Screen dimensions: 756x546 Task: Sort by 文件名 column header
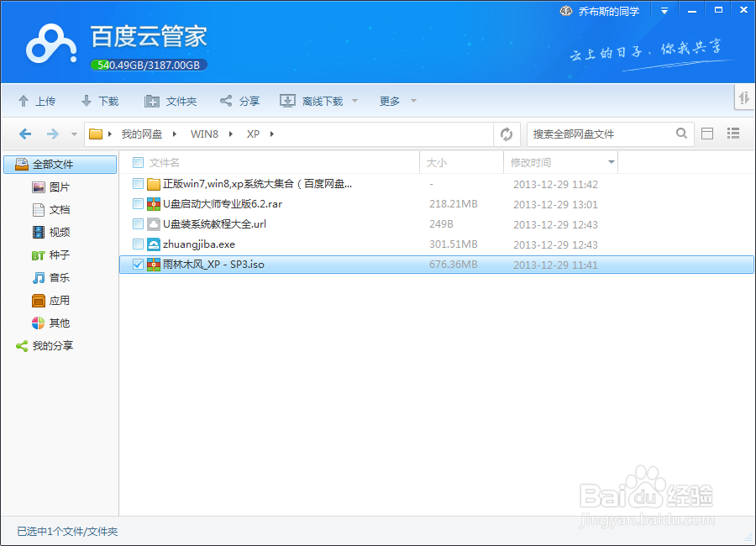(x=164, y=163)
